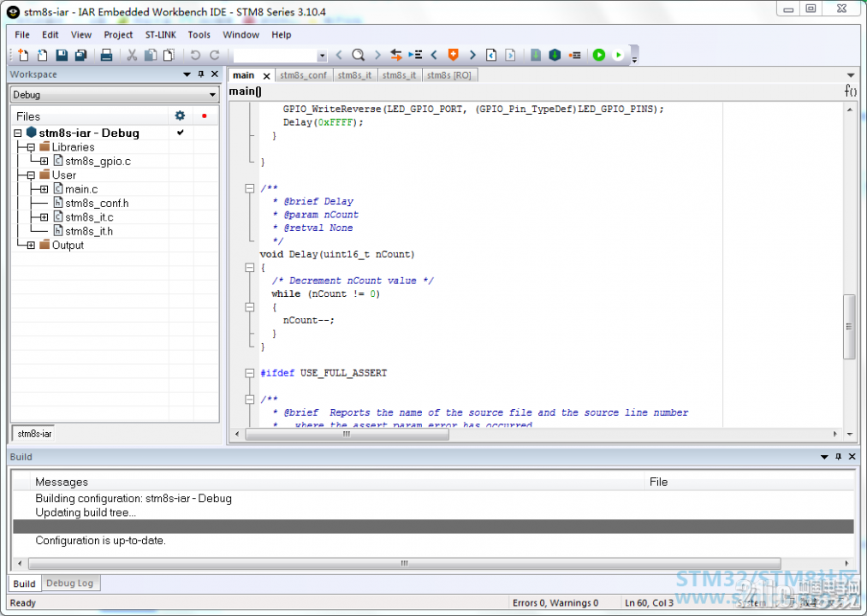Switch to the stm8s_conf editor tab

coord(304,75)
